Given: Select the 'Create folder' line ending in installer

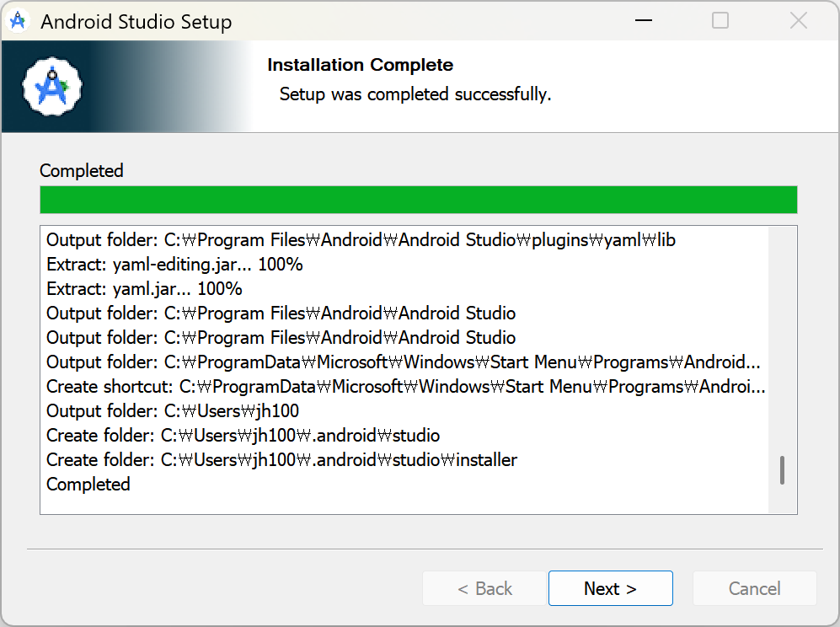Looking at the screenshot, I should tap(281, 460).
